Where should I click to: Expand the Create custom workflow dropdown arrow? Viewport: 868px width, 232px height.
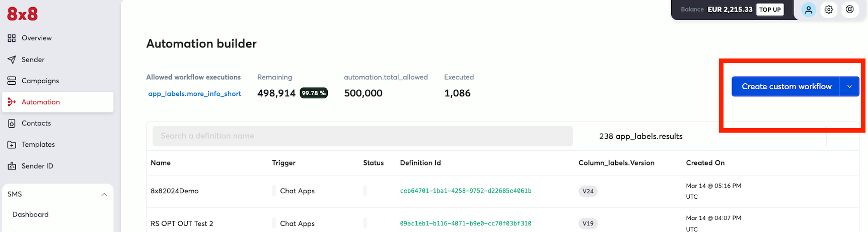(x=849, y=87)
